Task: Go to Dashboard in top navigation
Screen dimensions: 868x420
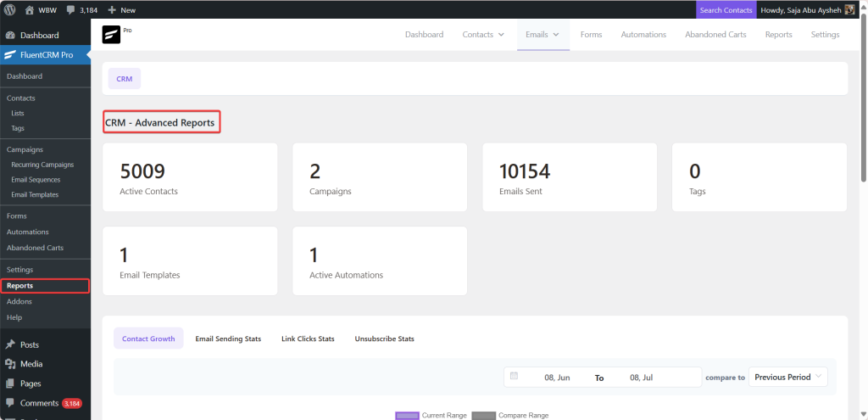Action: (x=424, y=34)
